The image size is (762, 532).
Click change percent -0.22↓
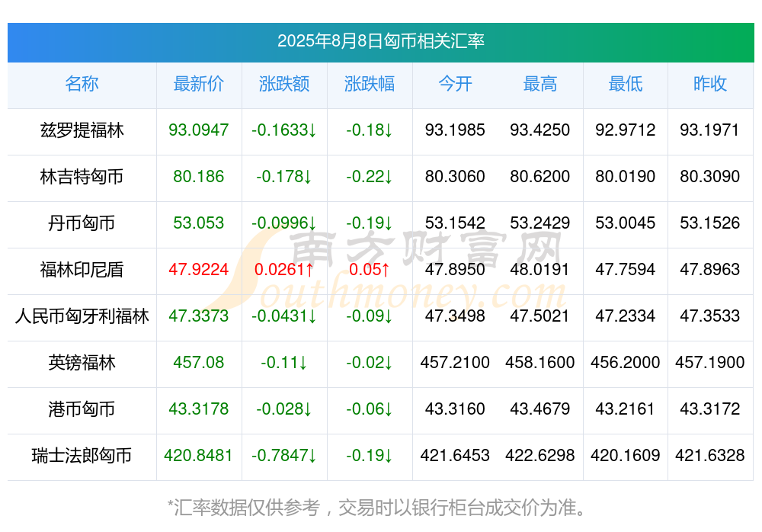tap(370, 177)
